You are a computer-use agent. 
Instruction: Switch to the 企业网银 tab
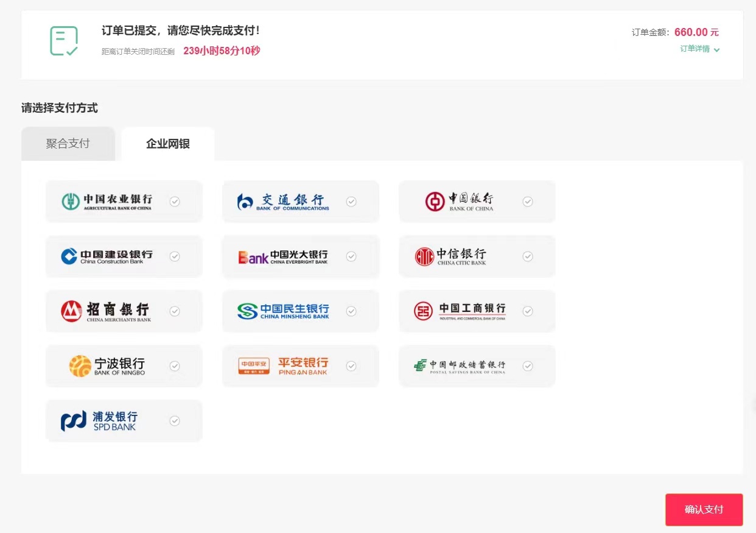tap(168, 144)
